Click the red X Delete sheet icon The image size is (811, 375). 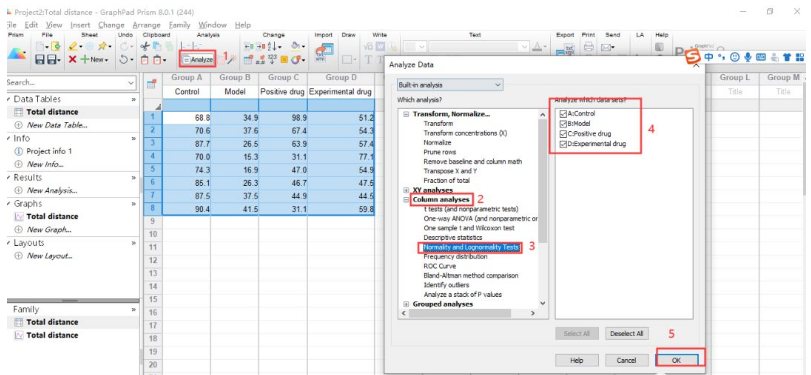[72, 60]
